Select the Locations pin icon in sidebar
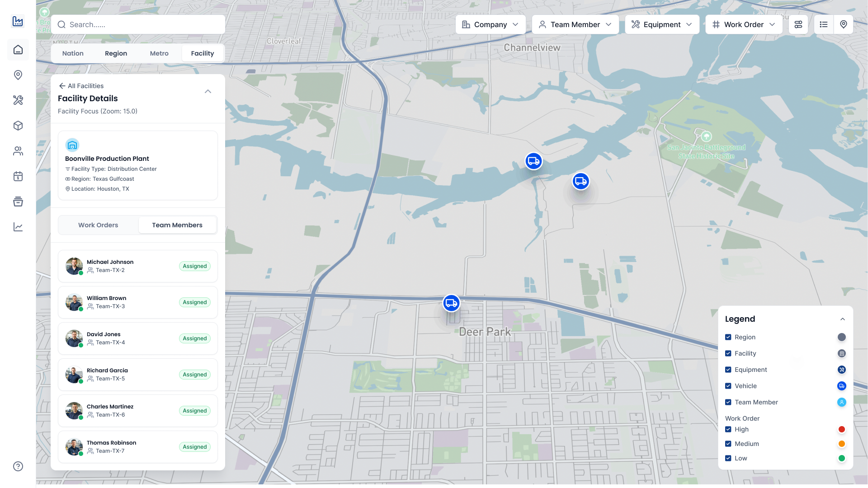Viewport: 868px width, 488px height. click(18, 75)
